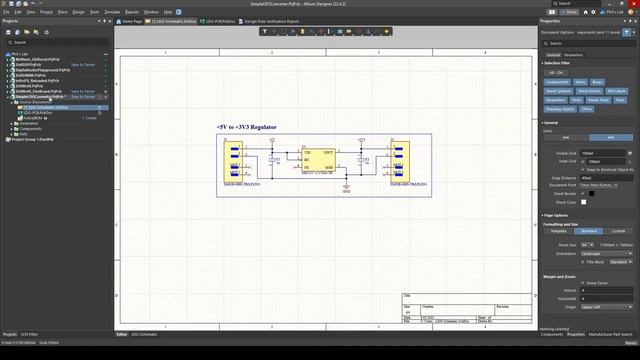
Task: Click the filter funnel button in Properties panel
Action: [627, 32]
